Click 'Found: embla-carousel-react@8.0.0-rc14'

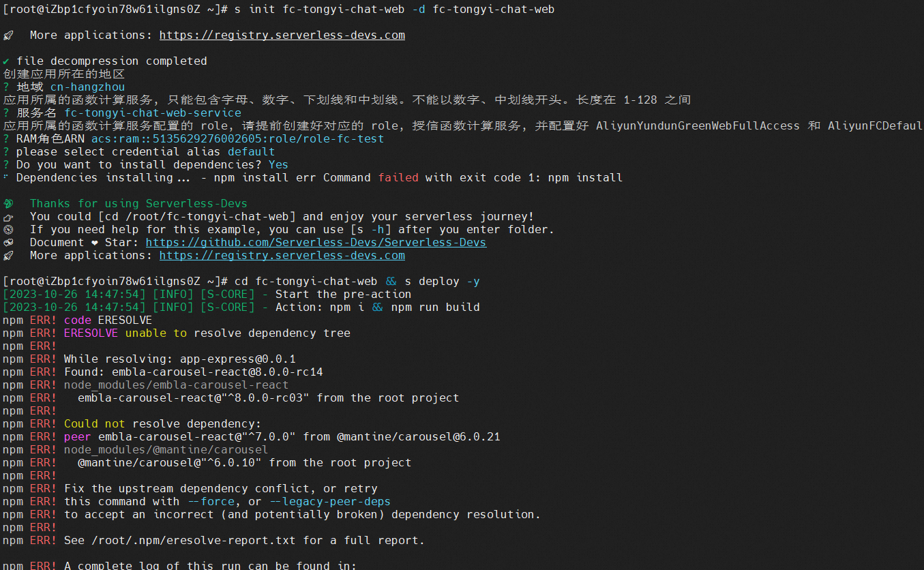pos(194,372)
